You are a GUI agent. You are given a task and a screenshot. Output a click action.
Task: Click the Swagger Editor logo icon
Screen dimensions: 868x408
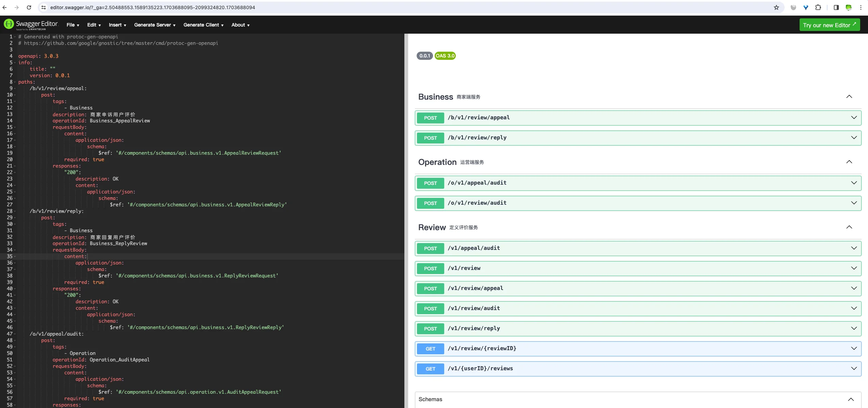[9, 24]
